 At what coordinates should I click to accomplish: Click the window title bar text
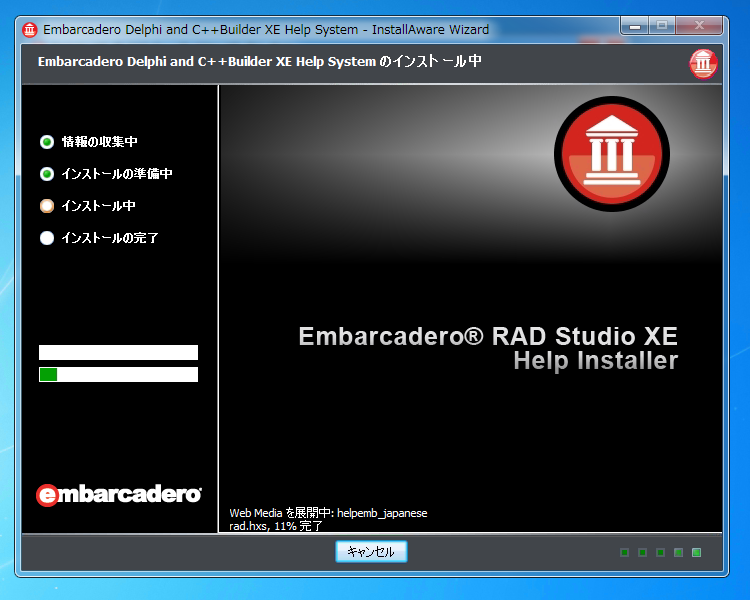click(x=266, y=30)
